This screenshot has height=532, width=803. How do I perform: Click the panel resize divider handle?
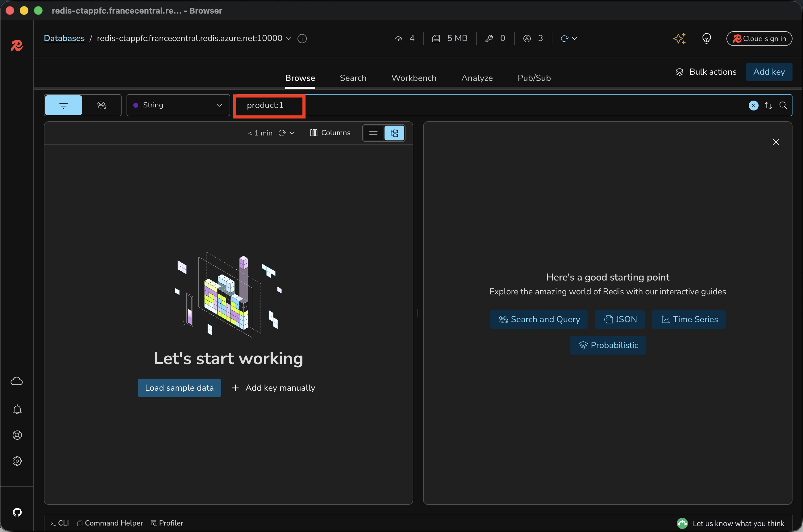coord(418,313)
